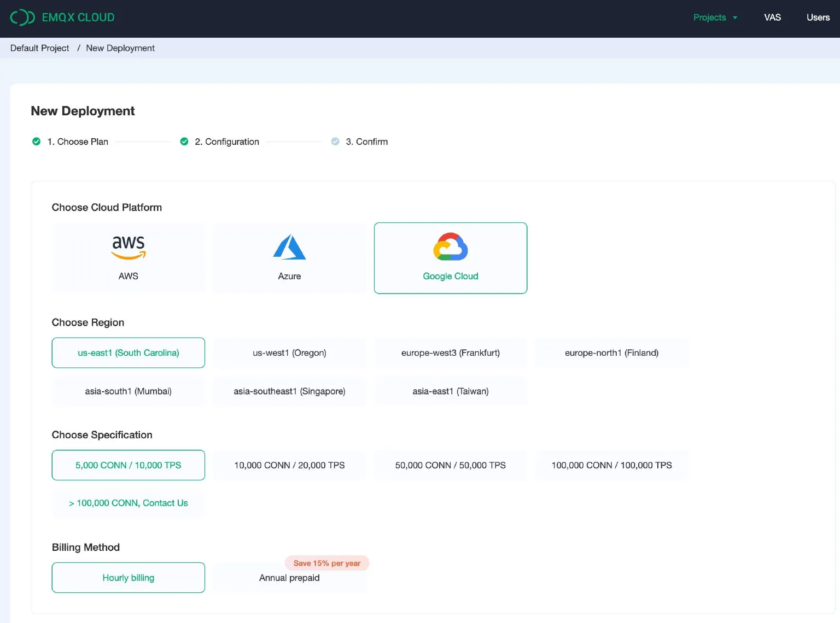The height and width of the screenshot is (623, 840).
Task: Select us-west1 (Oregon) region
Action: (x=289, y=353)
